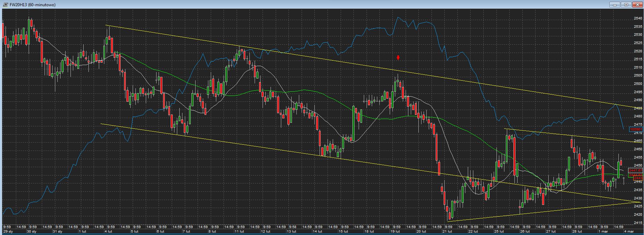The height and width of the screenshot is (235, 644).
Task: Click the 2415 price axis label
Action: tap(638, 223)
